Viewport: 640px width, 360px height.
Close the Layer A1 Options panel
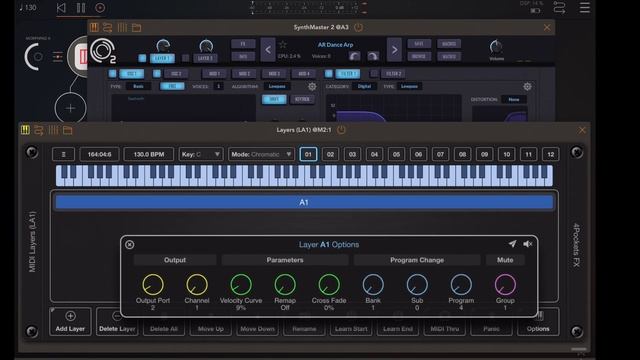coord(129,244)
